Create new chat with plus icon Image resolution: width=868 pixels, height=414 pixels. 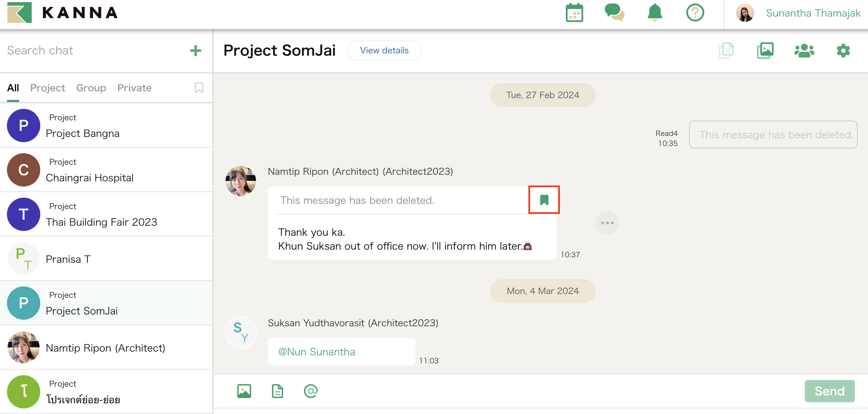(x=196, y=51)
